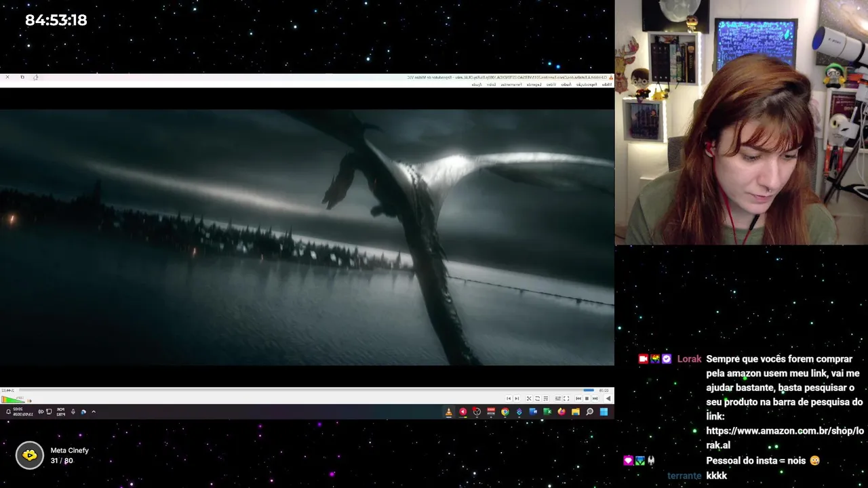868x488 pixels.
Task: Open Google Chrome from the taskbar
Action: coord(505,411)
